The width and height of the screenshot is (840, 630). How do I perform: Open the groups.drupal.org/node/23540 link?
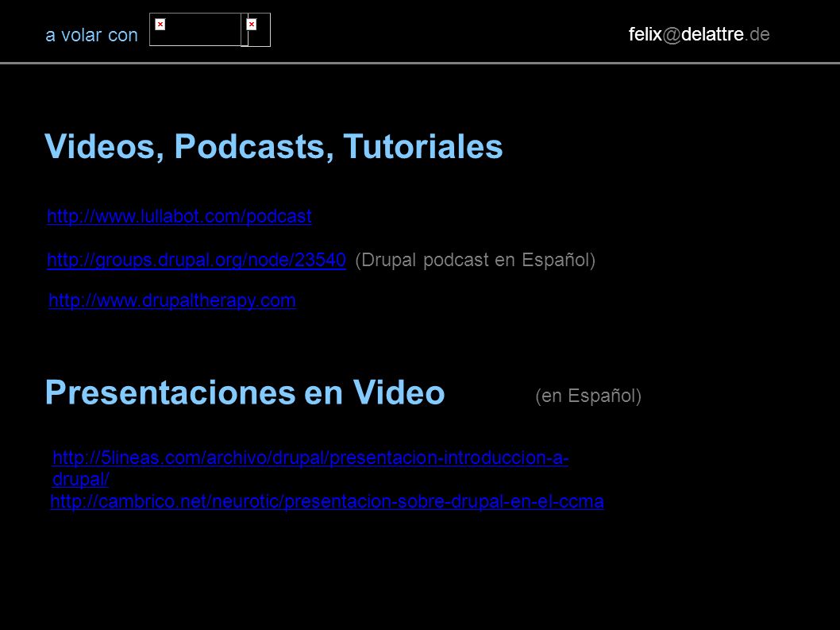[x=197, y=260]
